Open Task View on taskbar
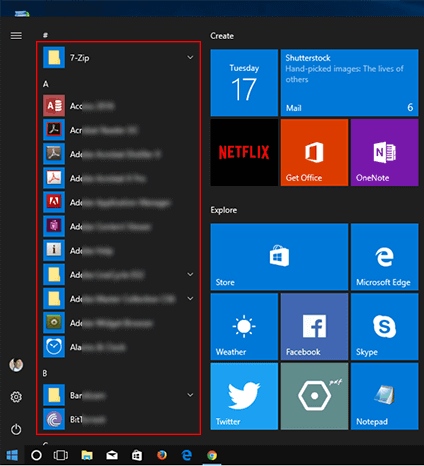The height and width of the screenshot is (466, 424). (x=61, y=455)
